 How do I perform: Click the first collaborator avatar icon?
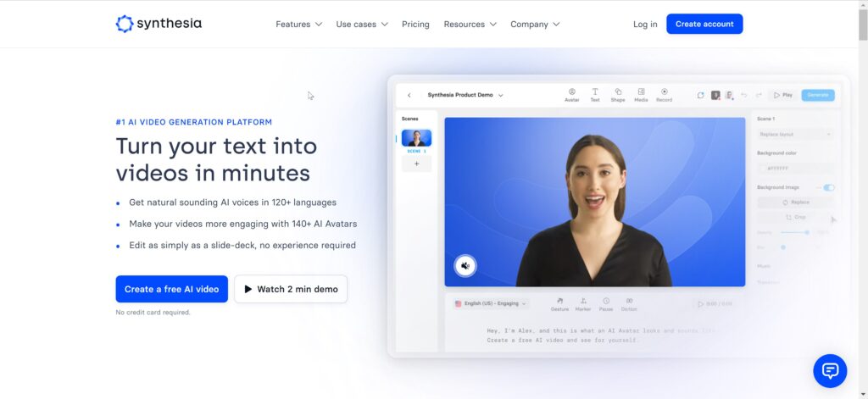click(x=715, y=95)
